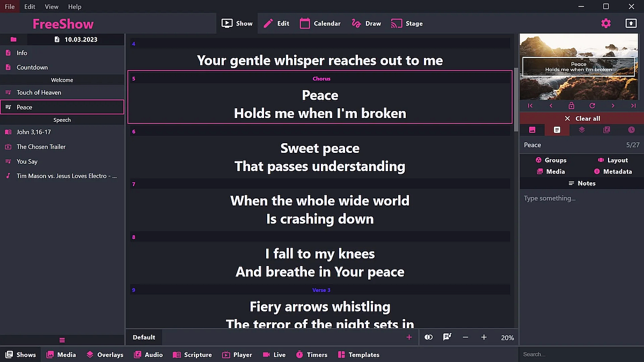The width and height of the screenshot is (644, 362).
Task: Switch to the Calendar tab
Action: (320, 24)
